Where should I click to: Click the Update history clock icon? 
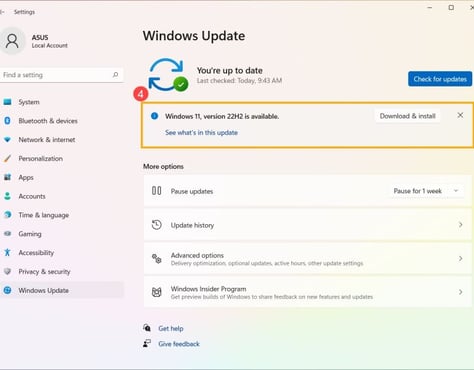(x=157, y=225)
